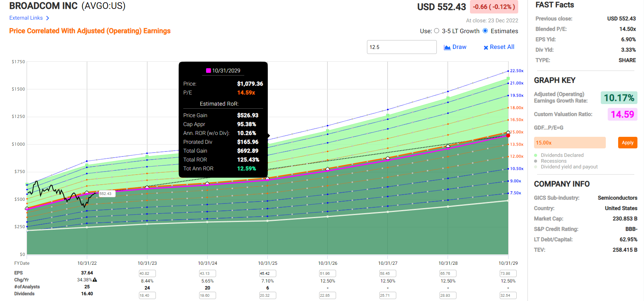Click the 12.00x P/E line label

pos(517,156)
